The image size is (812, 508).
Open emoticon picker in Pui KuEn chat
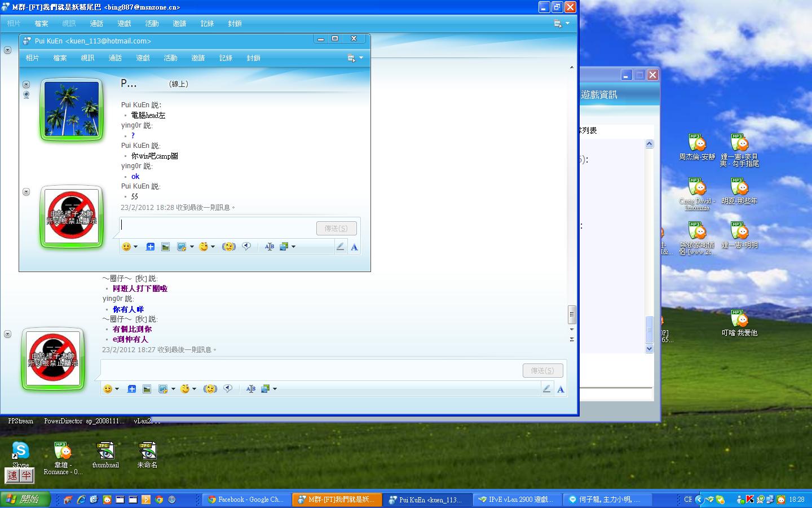pyautogui.click(x=126, y=247)
